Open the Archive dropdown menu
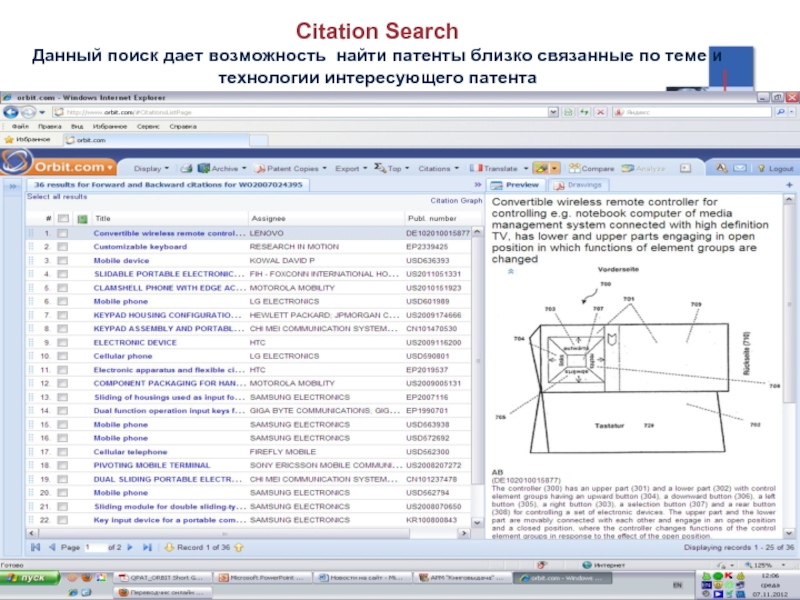This screenshot has width=800, height=600. (x=222, y=168)
